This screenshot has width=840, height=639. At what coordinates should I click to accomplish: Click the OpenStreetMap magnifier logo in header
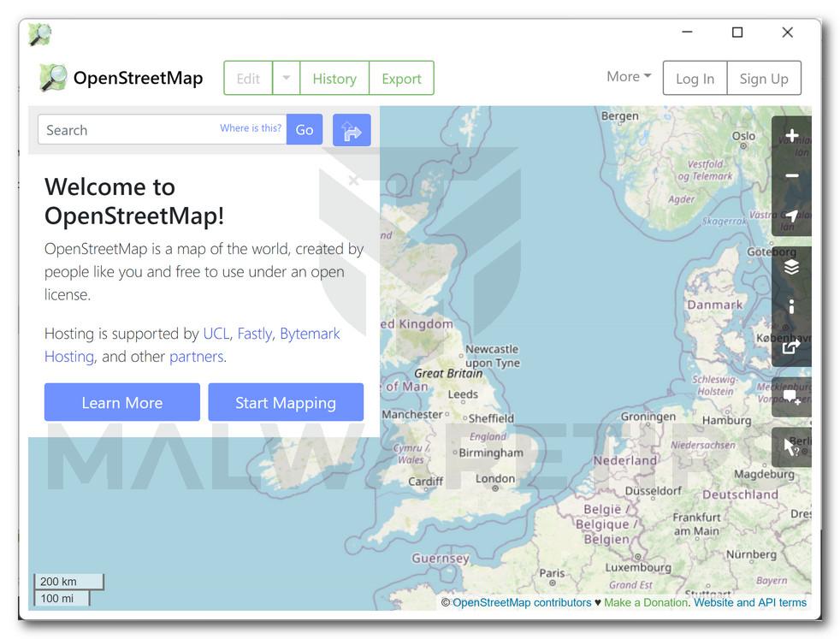53,78
